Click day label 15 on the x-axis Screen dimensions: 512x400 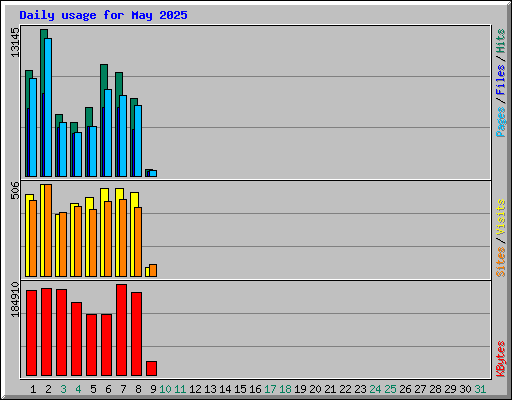pyautogui.click(x=240, y=389)
